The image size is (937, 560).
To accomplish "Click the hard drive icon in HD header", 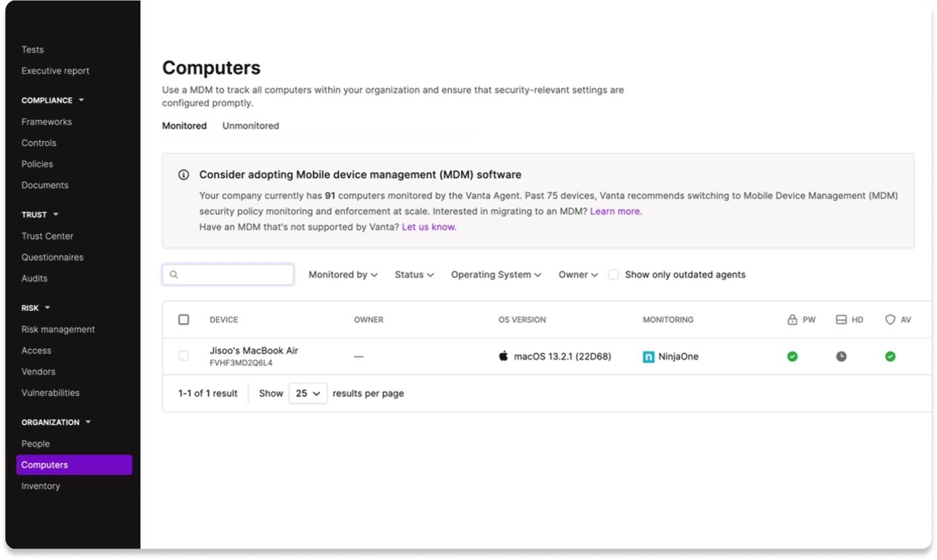I will click(841, 320).
